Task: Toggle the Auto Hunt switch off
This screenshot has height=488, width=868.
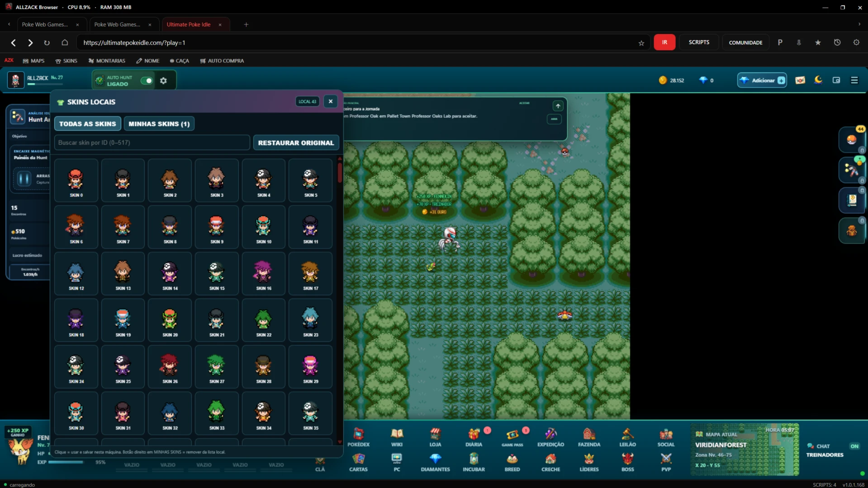Action: (147, 81)
